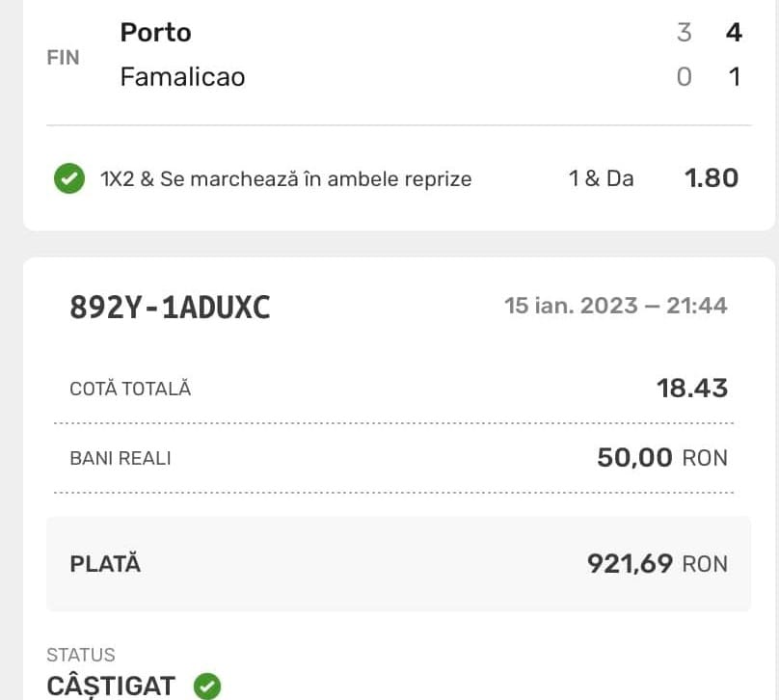Click Porto's half-time score of 3
779x700 pixels.
[x=685, y=33]
